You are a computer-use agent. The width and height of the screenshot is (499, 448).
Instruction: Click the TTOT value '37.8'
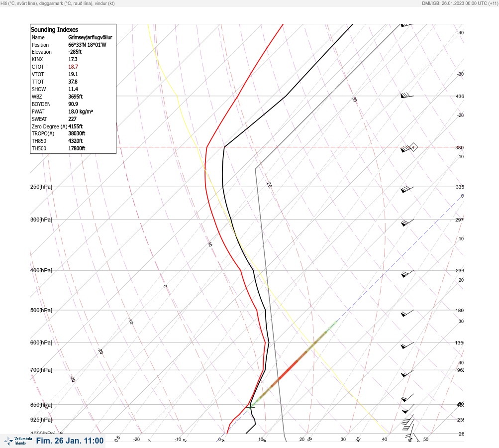(x=73, y=82)
